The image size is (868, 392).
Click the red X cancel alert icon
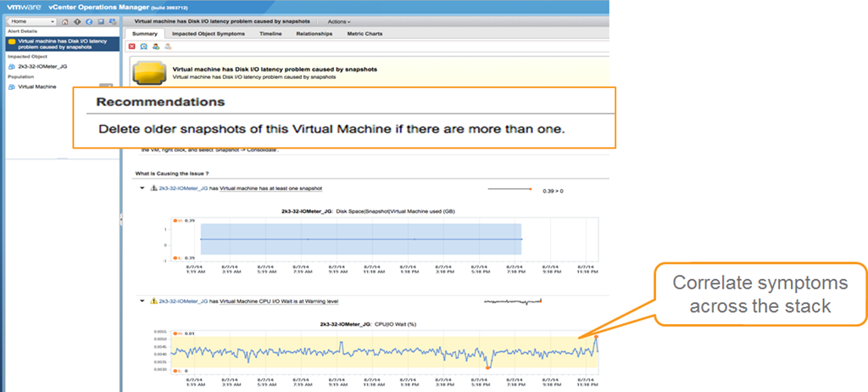132,47
